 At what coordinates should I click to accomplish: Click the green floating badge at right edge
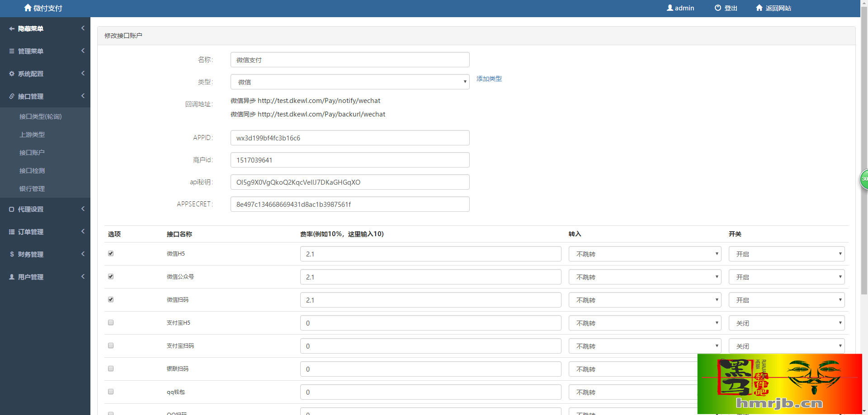tap(863, 179)
